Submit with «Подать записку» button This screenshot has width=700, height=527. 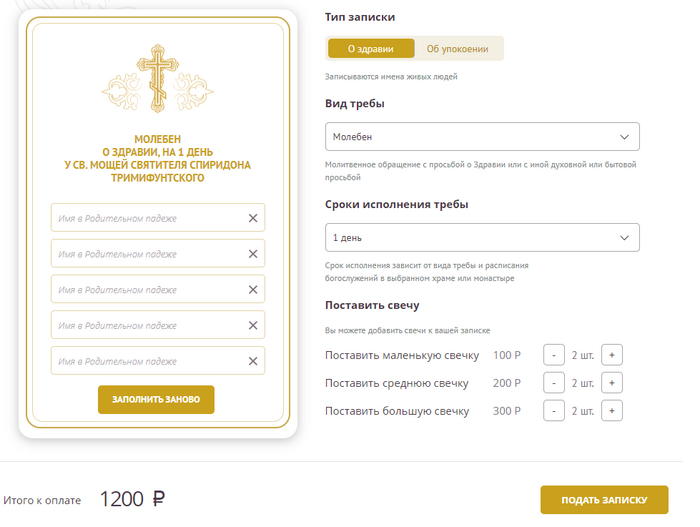coord(604,500)
